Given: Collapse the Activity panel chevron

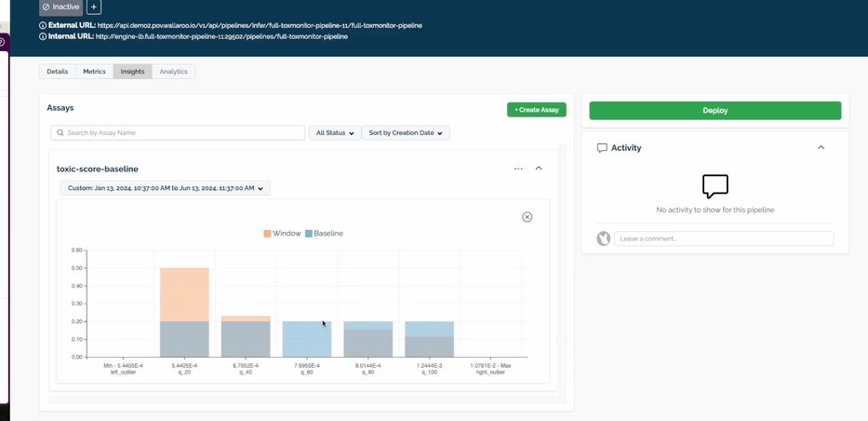Looking at the screenshot, I should pos(821,147).
